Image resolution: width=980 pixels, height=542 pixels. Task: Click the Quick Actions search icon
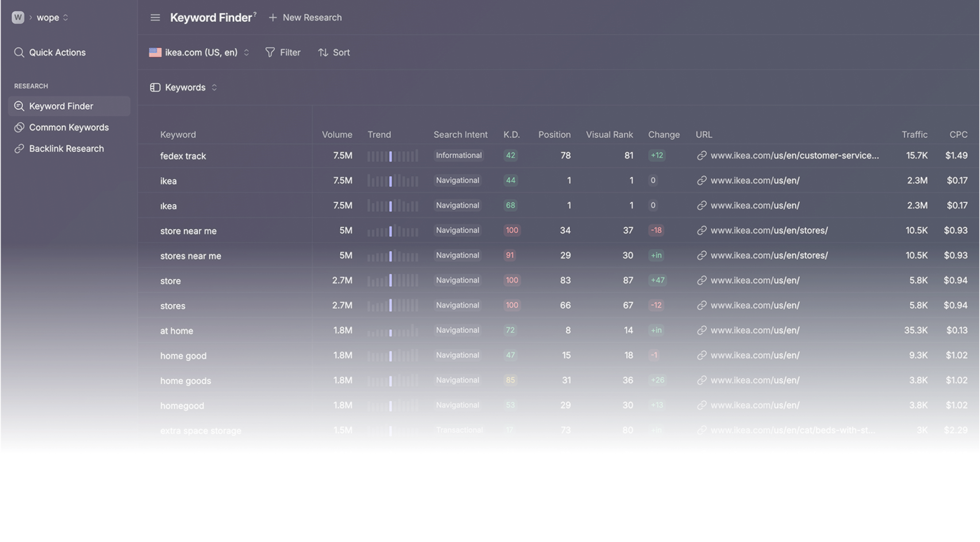coord(19,52)
